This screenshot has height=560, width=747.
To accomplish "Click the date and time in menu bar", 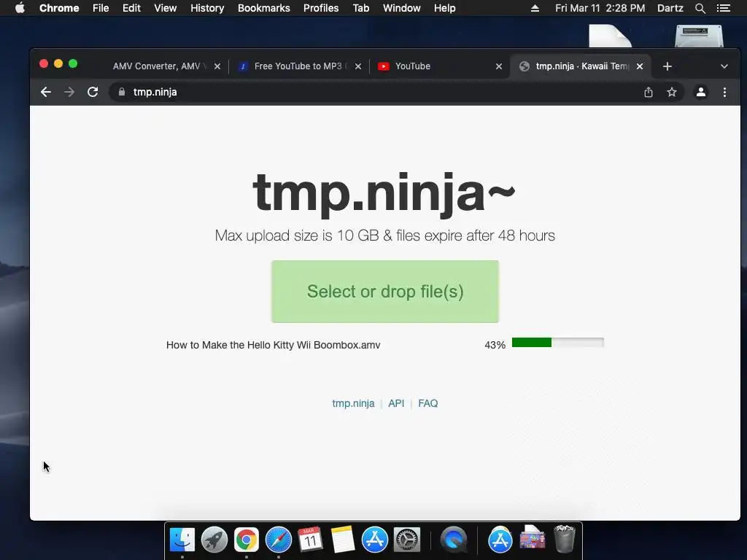I will point(600,8).
